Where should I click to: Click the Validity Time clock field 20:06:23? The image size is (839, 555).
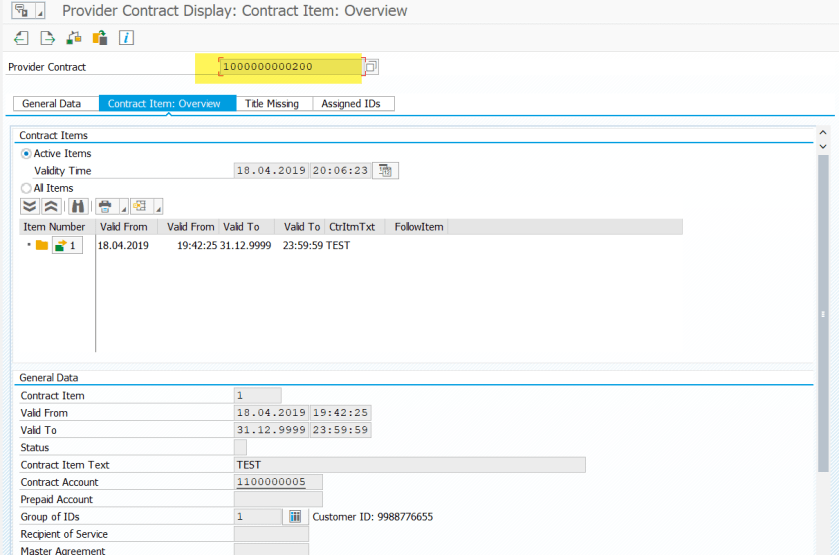(340, 171)
